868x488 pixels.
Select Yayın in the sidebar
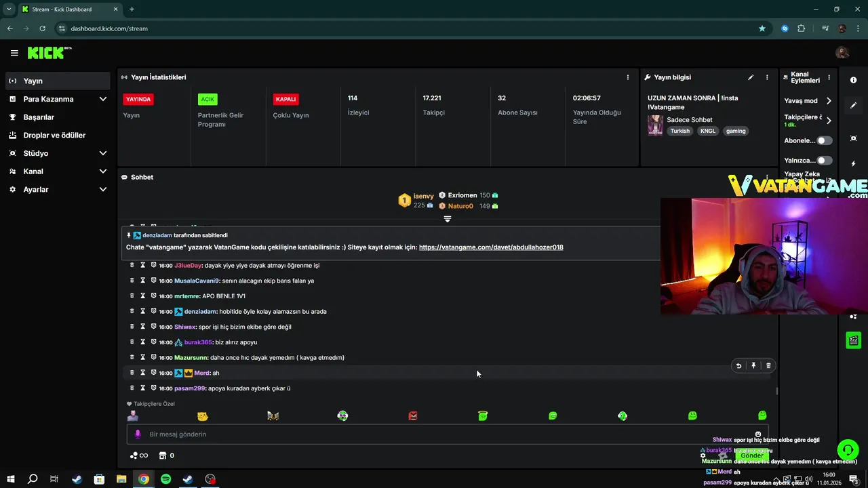coord(58,81)
